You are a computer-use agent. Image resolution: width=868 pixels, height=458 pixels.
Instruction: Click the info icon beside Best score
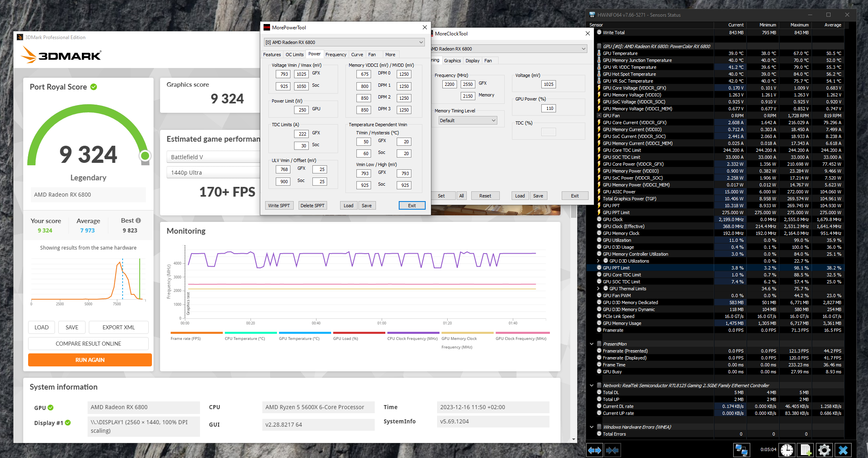tap(138, 220)
